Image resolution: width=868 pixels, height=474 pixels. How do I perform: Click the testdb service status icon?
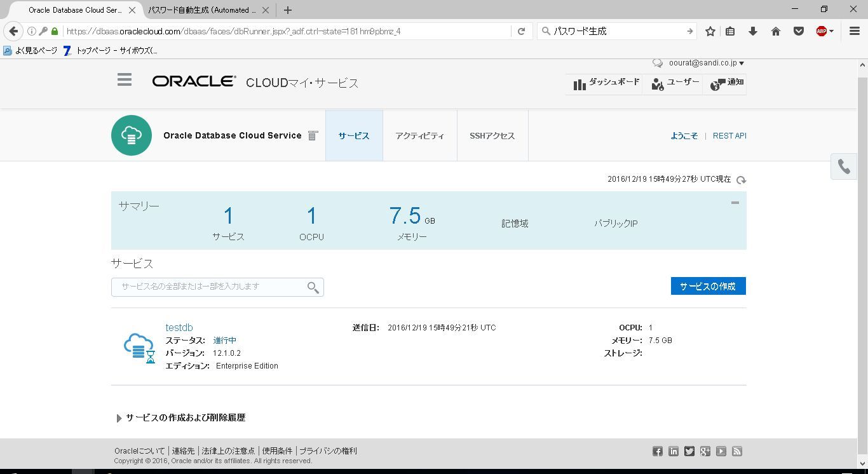pyautogui.click(x=140, y=348)
